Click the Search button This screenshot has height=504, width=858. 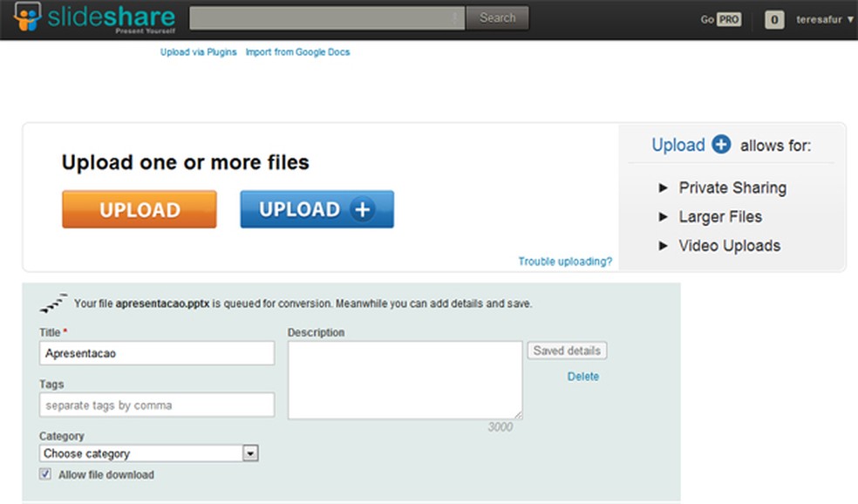click(x=497, y=18)
